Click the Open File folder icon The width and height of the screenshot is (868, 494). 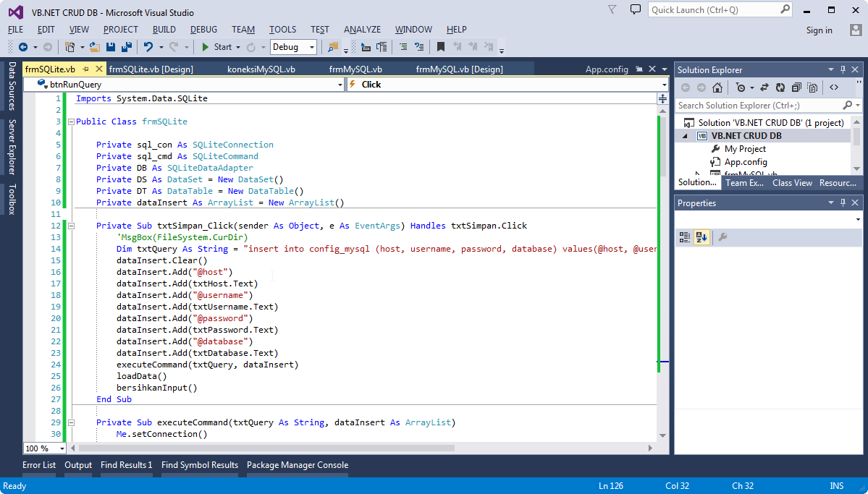95,47
